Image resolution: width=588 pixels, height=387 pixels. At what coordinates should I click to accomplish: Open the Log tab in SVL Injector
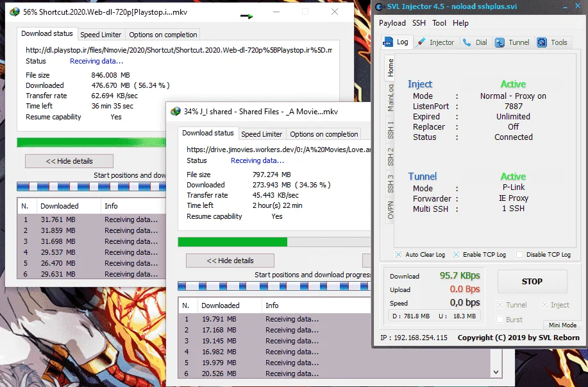point(396,42)
